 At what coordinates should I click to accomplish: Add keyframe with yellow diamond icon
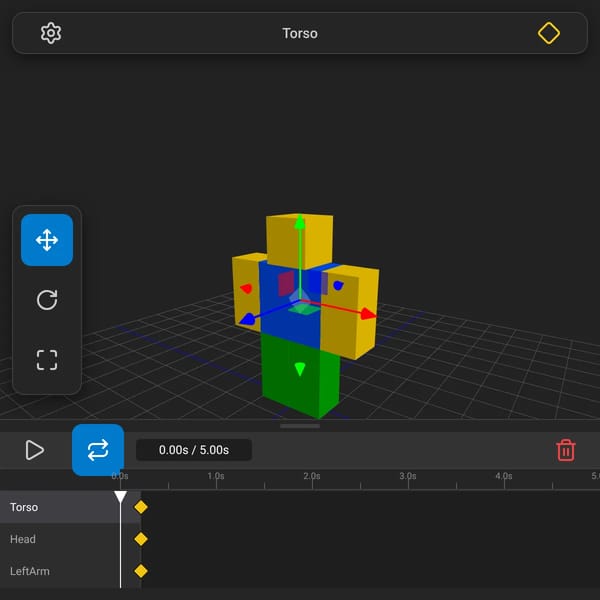point(548,33)
